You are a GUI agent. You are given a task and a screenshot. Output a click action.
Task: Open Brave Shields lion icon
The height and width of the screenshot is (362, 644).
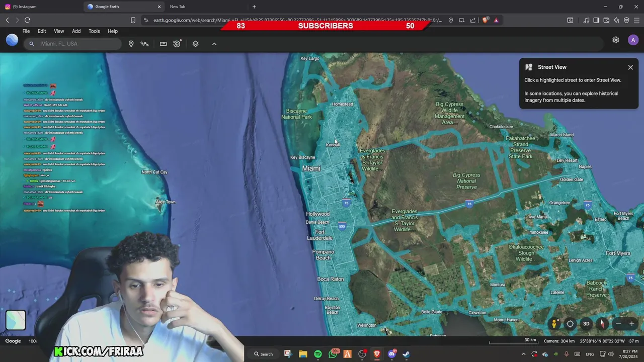point(485,20)
